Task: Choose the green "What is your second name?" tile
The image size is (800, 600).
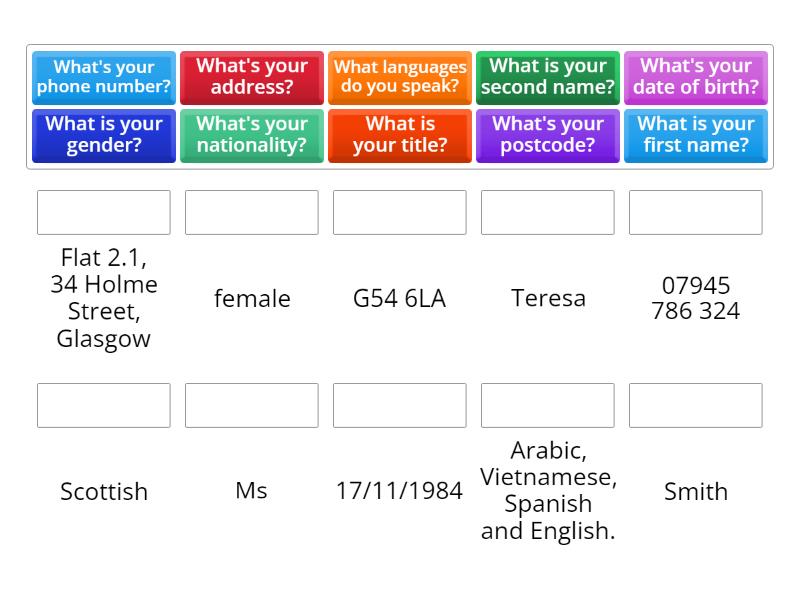Action: tap(548, 78)
